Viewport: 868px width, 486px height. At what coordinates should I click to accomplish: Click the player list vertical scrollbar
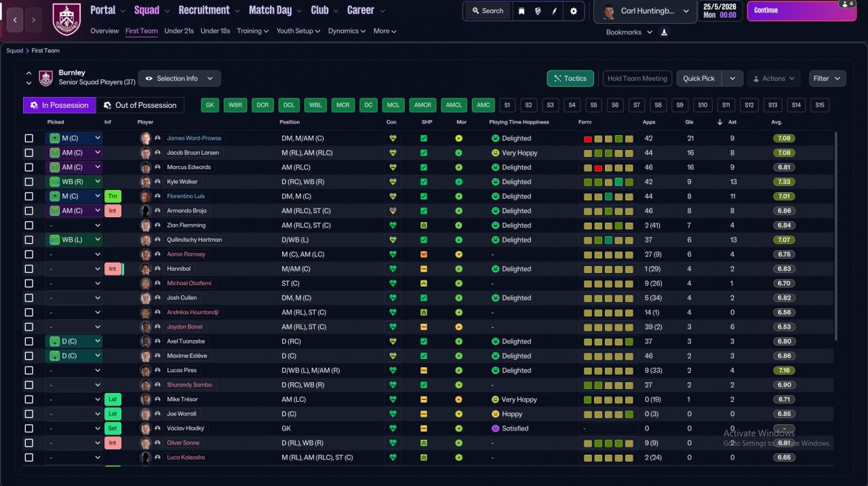tap(835, 238)
